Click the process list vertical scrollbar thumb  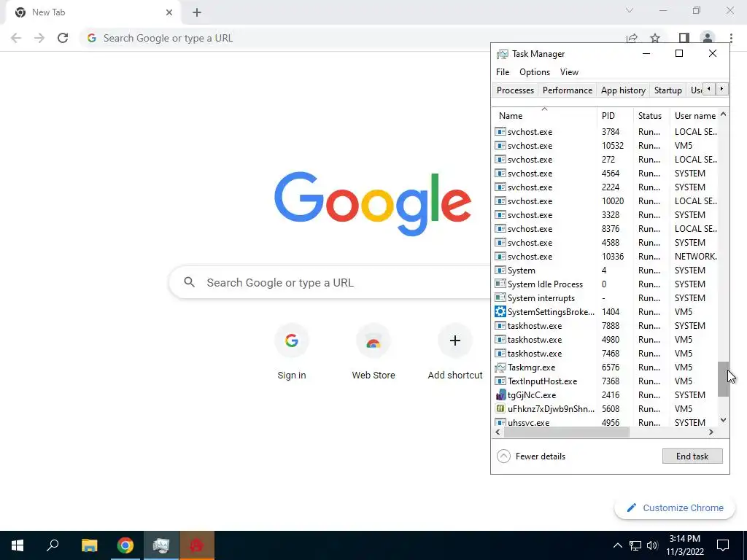pyautogui.click(x=723, y=379)
